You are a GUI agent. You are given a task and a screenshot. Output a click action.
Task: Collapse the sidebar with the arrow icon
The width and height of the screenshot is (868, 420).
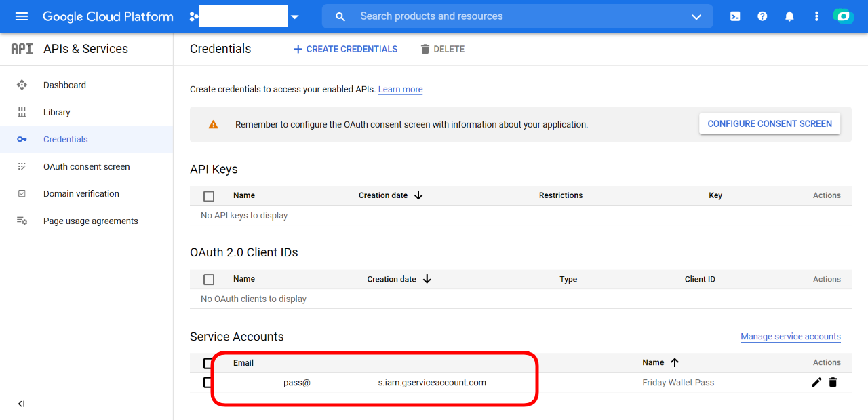pyautogui.click(x=21, y=404)
